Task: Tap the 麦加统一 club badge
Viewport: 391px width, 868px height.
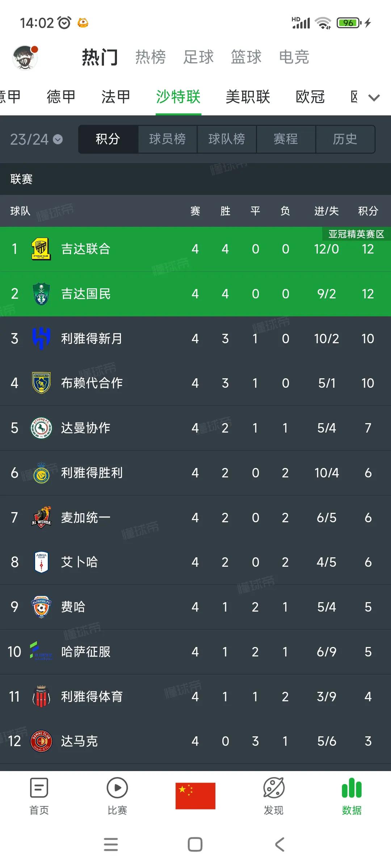Action: click(x=41, y=518)
